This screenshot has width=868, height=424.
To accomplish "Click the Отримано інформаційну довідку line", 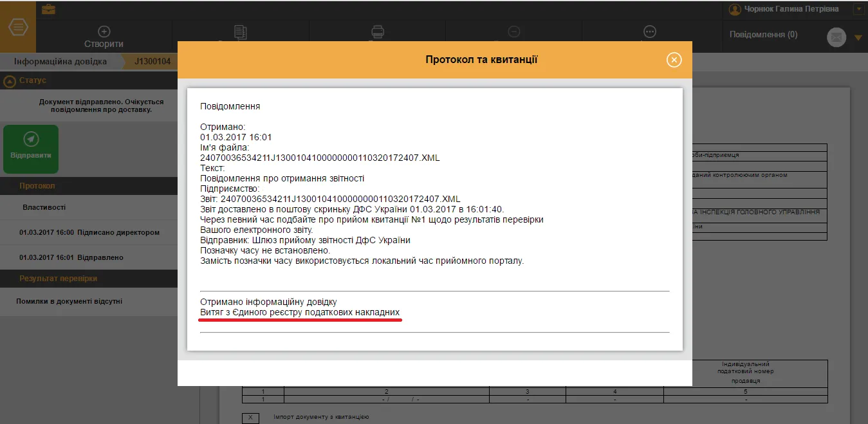I will [x=268, y=302].
